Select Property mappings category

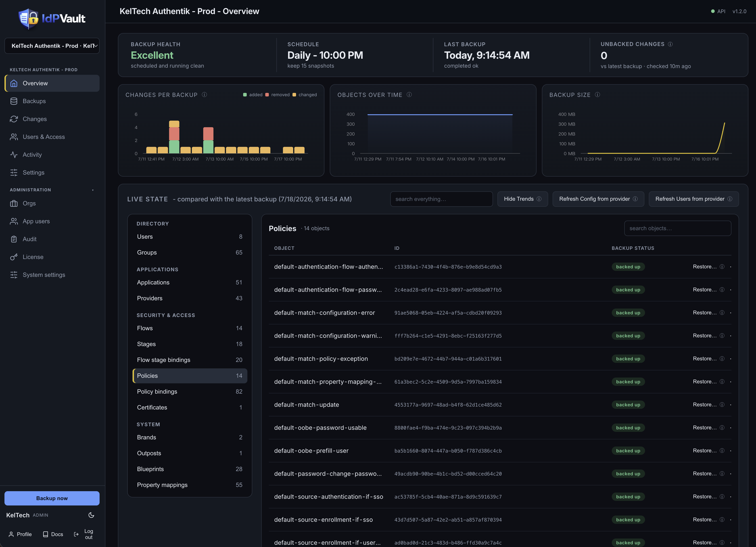[190, 485]
